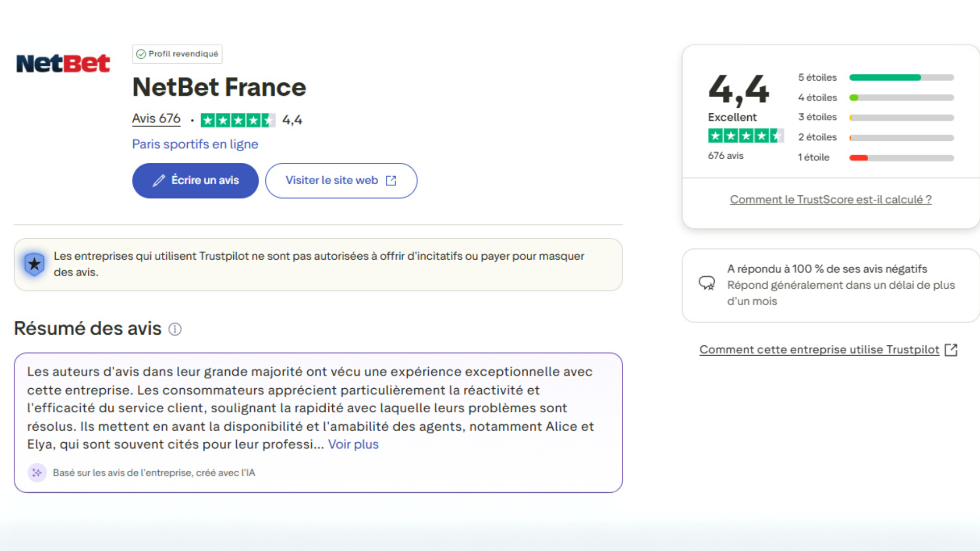Screen dimensions: 980x551
Task: Expand the summary with Voir plus
Action: click(x=353, y=444)
